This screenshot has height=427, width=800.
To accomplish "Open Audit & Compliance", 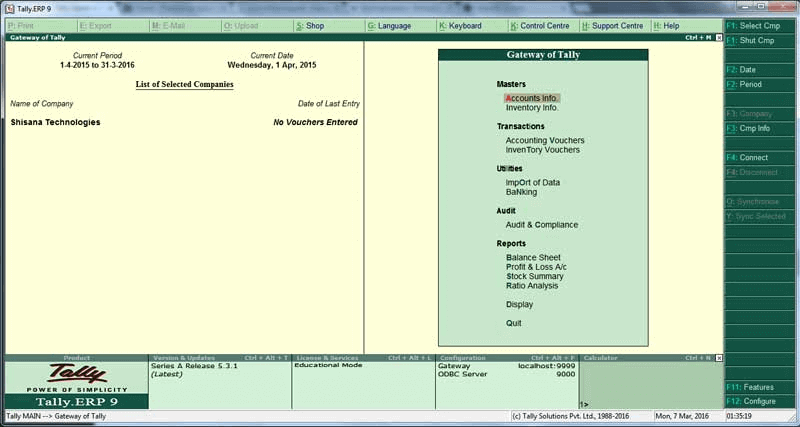I will (542, 225).
